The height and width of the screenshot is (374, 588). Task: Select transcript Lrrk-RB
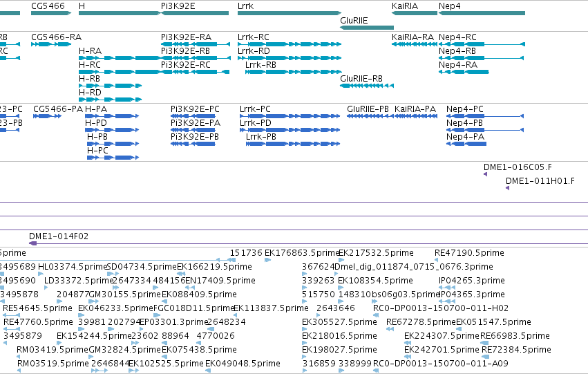tap(293, 72)
